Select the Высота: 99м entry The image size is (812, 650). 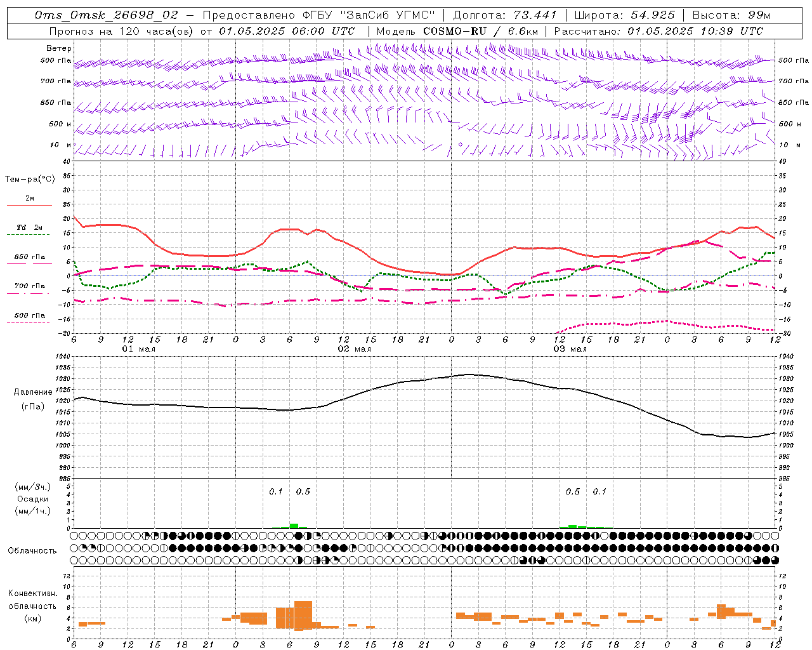(731, 15)
